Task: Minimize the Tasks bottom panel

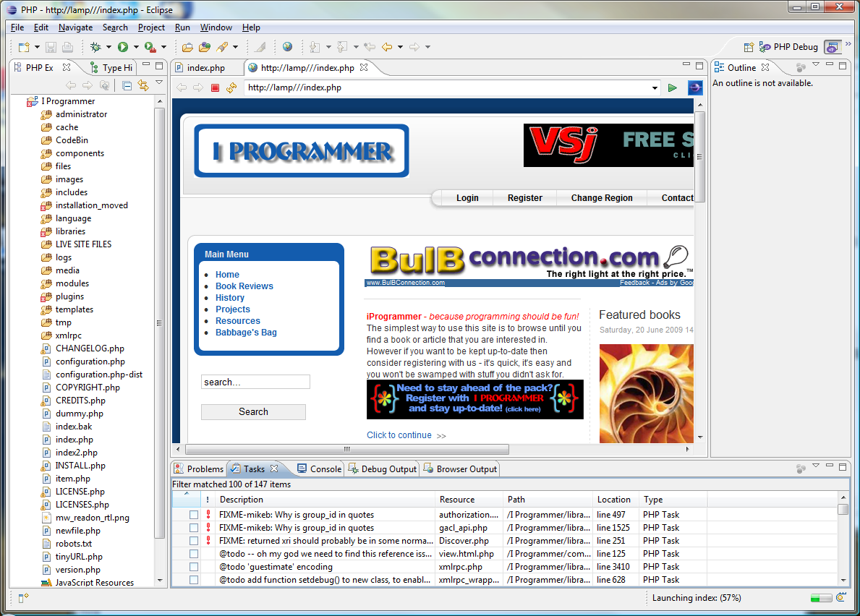Action: point(830,466)
